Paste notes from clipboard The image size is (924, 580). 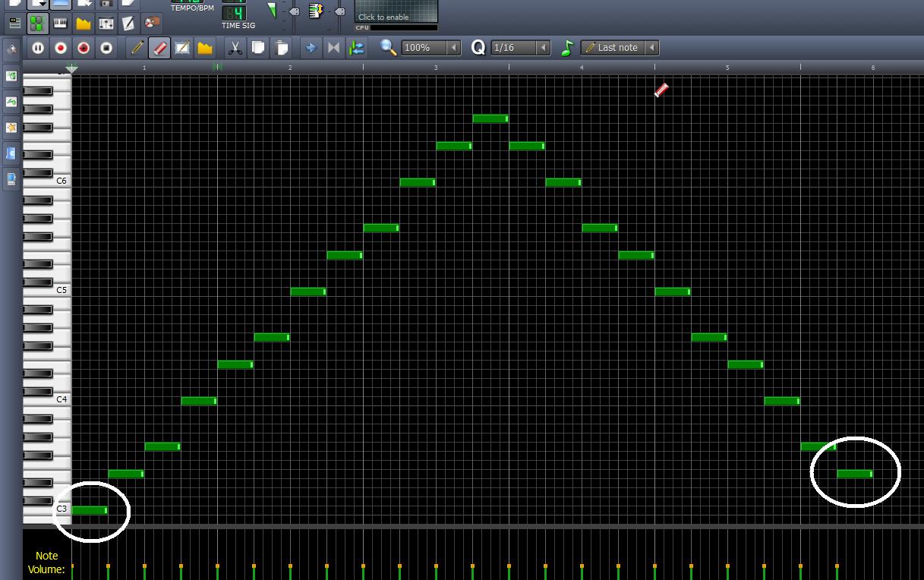pyautogui.click(x=281, y=47)
